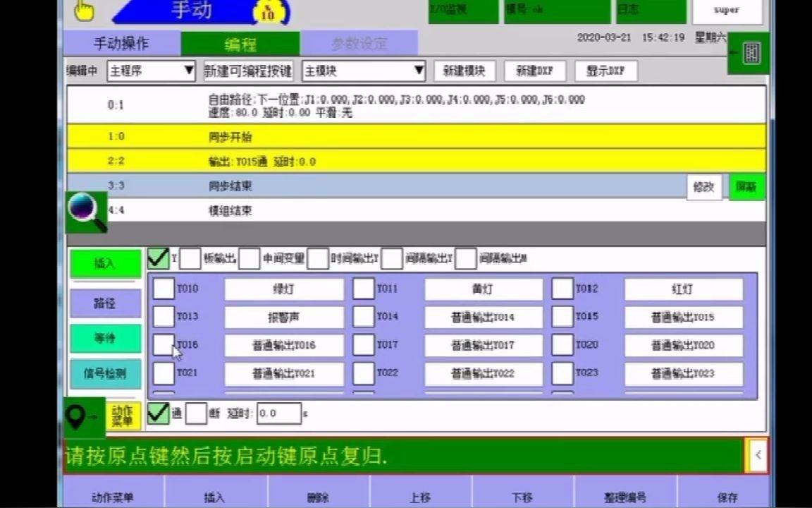Switch to the 手动操作 tab
812x508 pixels.
coord(122,44)
